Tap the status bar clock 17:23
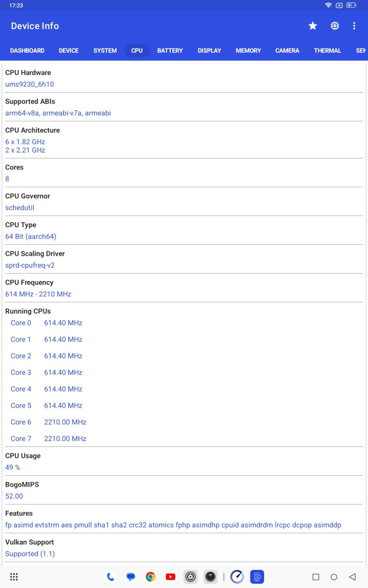368x588 pixels. (16, 5)
